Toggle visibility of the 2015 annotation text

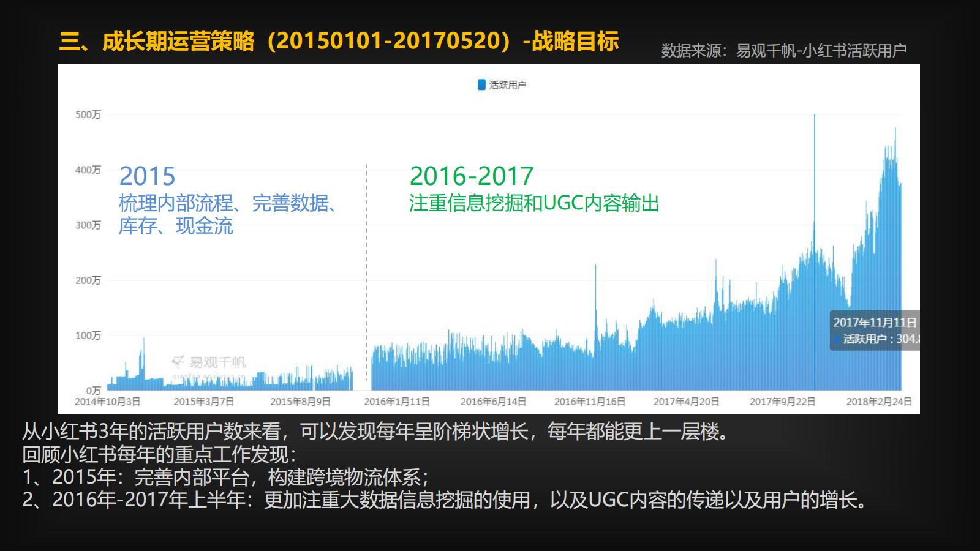pos(147,176)
